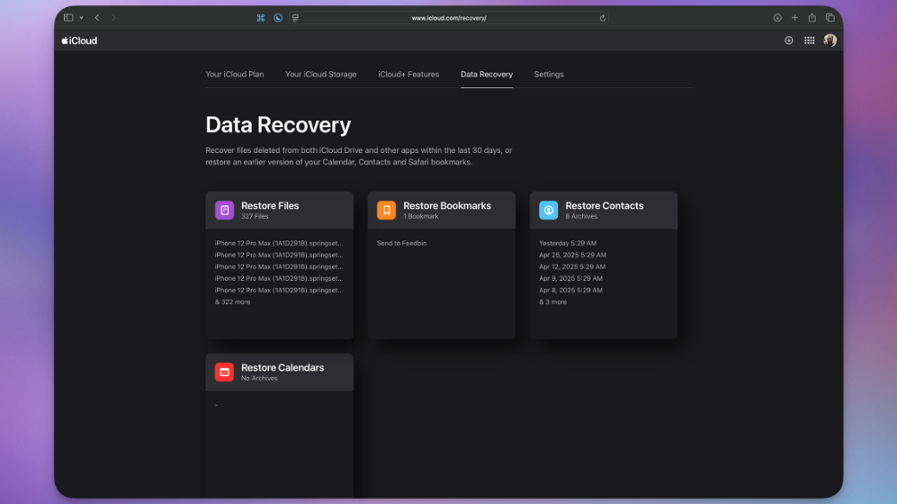Image resolution: width=897 pixels, height=504 pixels.
Task: Select the Apr 25, 2025 contacts archive
Action: pyautogui.click(x=572, y=255)
